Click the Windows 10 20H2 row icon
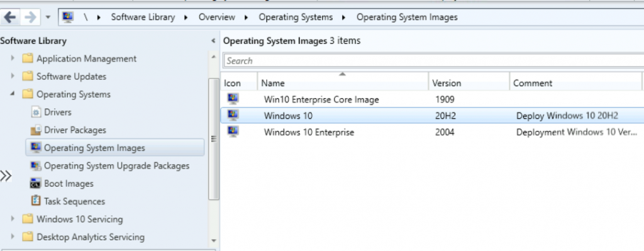This screenshot has width=644, height=251. pyautogui.click(x=233, y=115)
